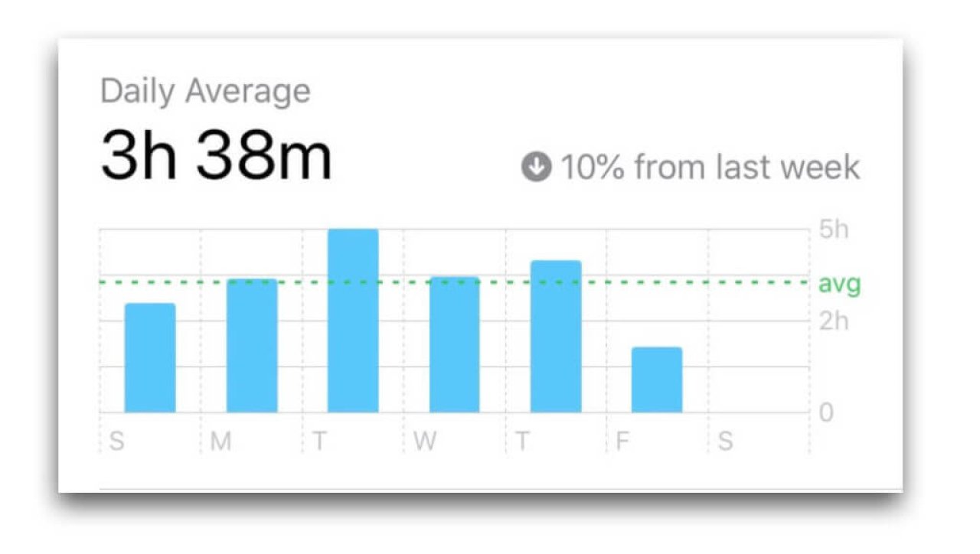Click the "0" y-axis label
Viewport: 980px width, 554px height.
pyautogui.click(x=826, y=413)
